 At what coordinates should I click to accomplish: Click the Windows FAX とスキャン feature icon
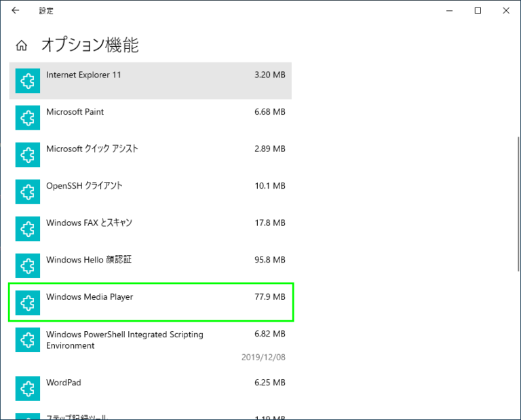28,229
